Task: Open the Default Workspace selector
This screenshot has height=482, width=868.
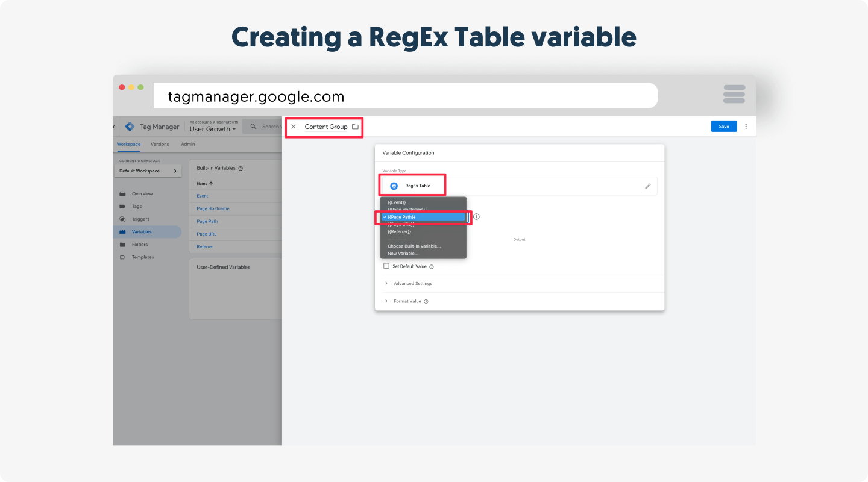Action: [148, 171]
